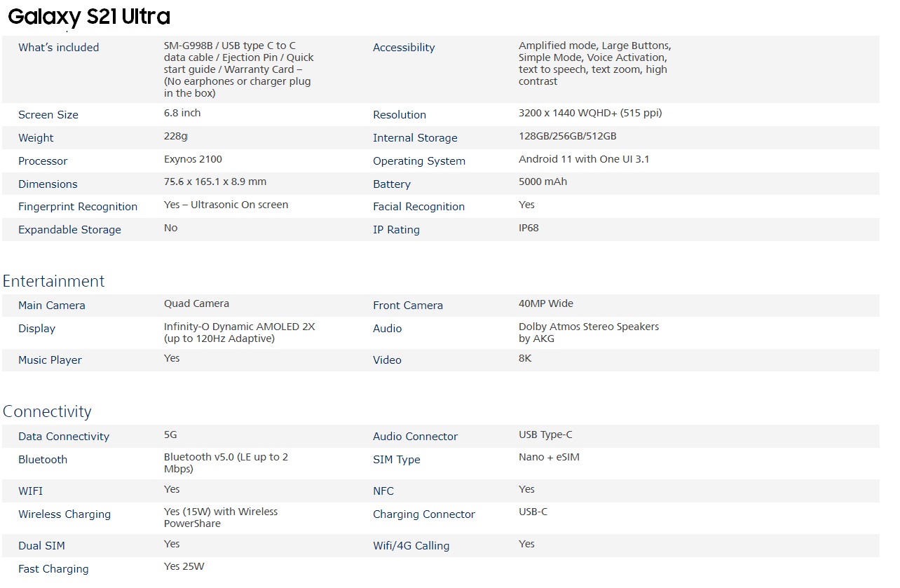The width and height of the screenshot is (900, 588).
Task: Click the Fast Charging label
Action: click(x=53, y=569)
